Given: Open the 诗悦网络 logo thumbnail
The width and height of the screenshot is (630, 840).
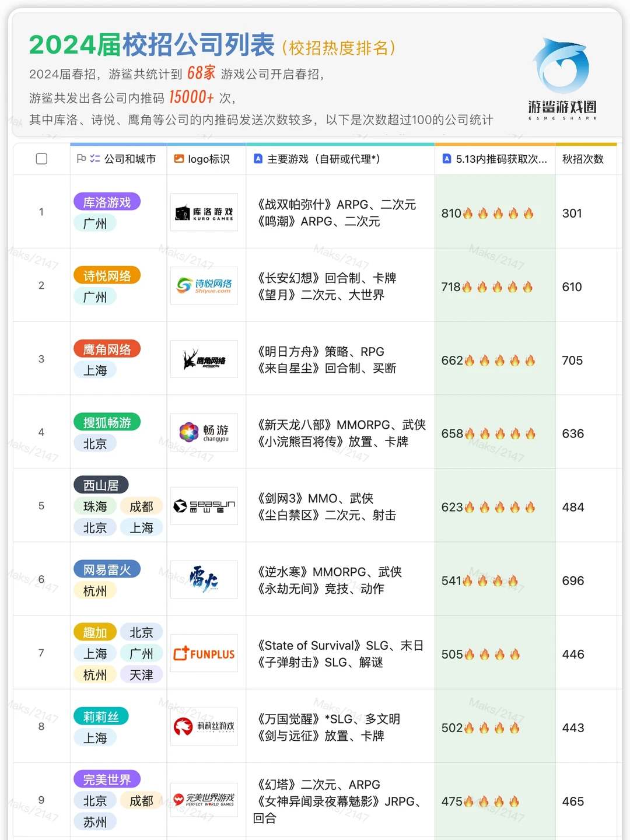Looking at the screenshot, I should pos(204,286).
